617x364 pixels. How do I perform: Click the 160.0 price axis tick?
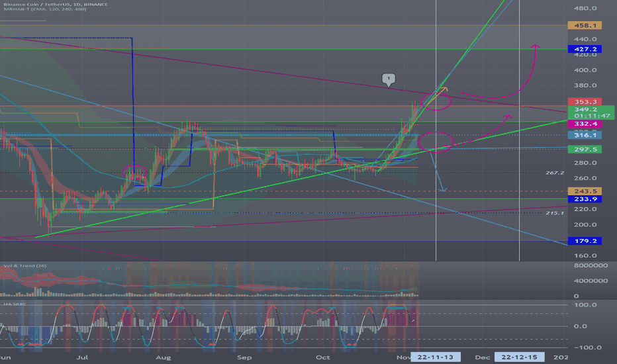(585, 255)
